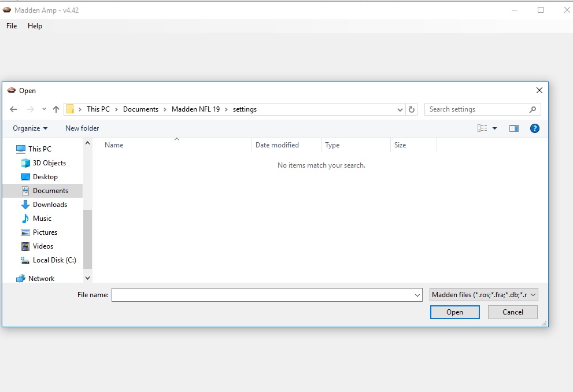The width and height of the screenshot is (573, 392).
Task: Open the File menu
Action: [12, 26]
